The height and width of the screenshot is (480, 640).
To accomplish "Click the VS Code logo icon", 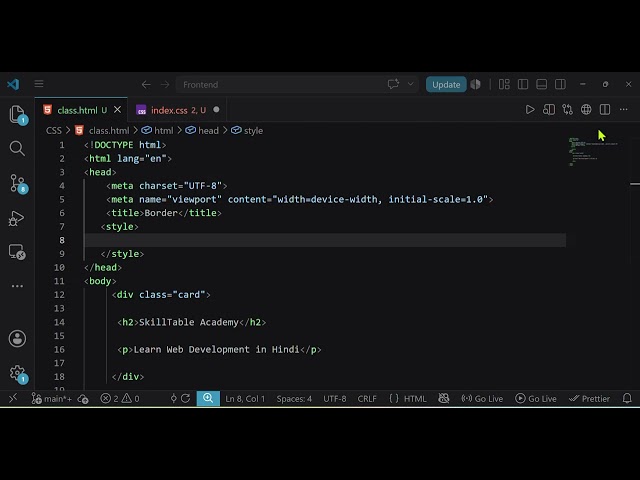I will pos(13,84).
